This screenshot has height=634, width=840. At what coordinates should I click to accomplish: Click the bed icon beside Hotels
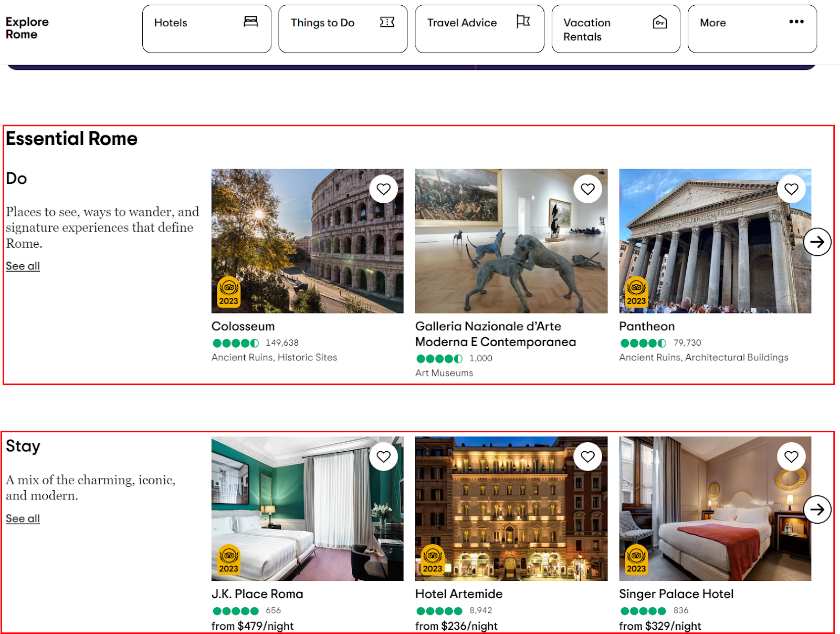251,22
